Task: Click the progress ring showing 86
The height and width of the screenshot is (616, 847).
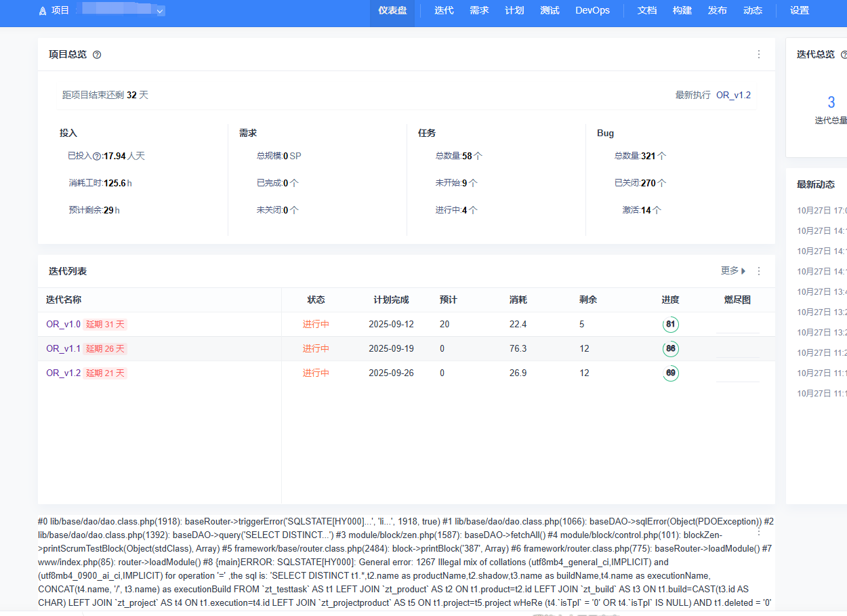Action: click(x=671, y=349)
